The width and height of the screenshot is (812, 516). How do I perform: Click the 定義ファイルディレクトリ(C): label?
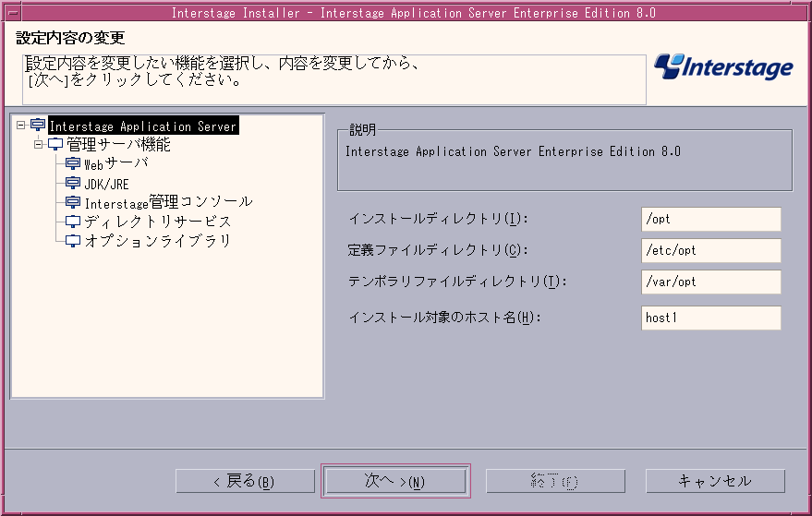click(438, 250)
